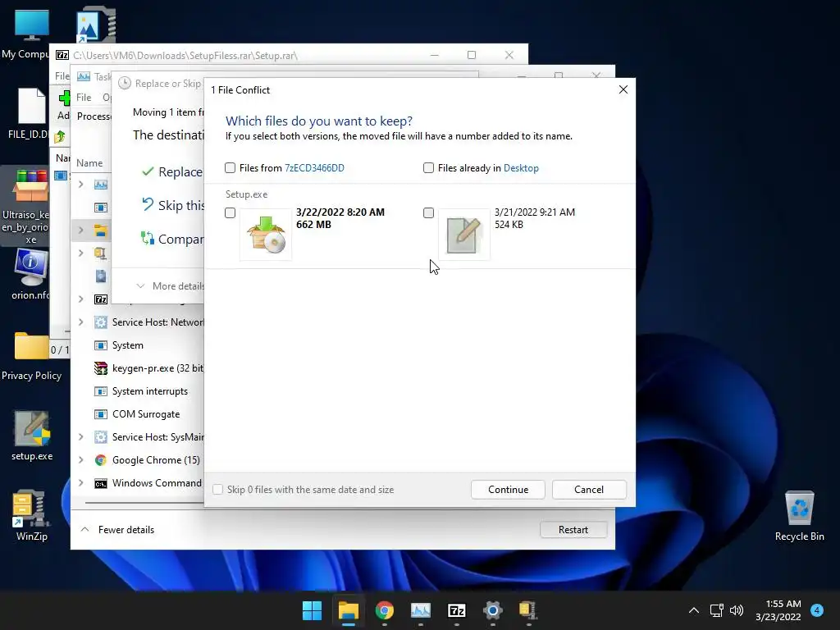The width and height of the screenshot is (840, 630).
Task: Click the Continue button
Action: [x=508, y=489]
